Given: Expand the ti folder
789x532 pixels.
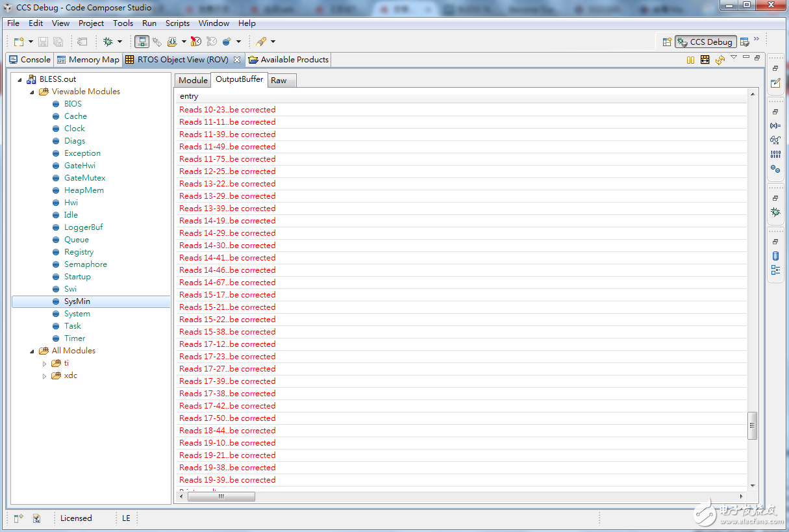Looking at the screenshot, I should pyautogui.click(x=45, y=363).
